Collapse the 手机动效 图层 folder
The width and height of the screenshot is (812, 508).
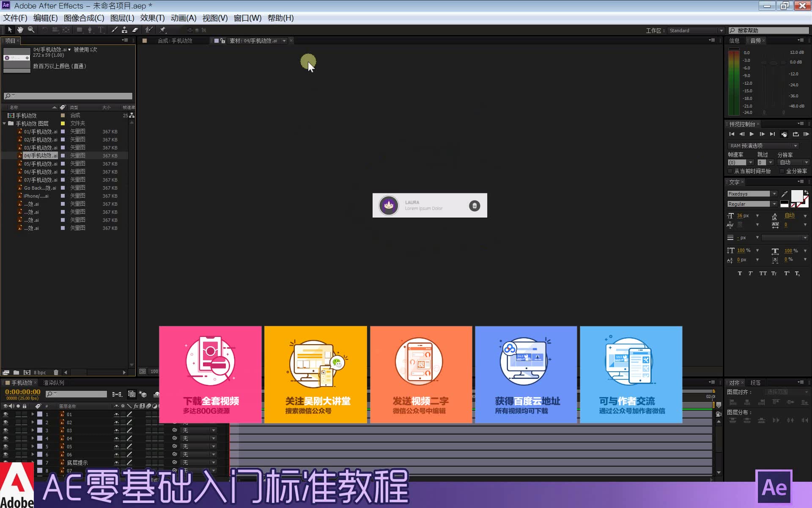coord(5,124)
